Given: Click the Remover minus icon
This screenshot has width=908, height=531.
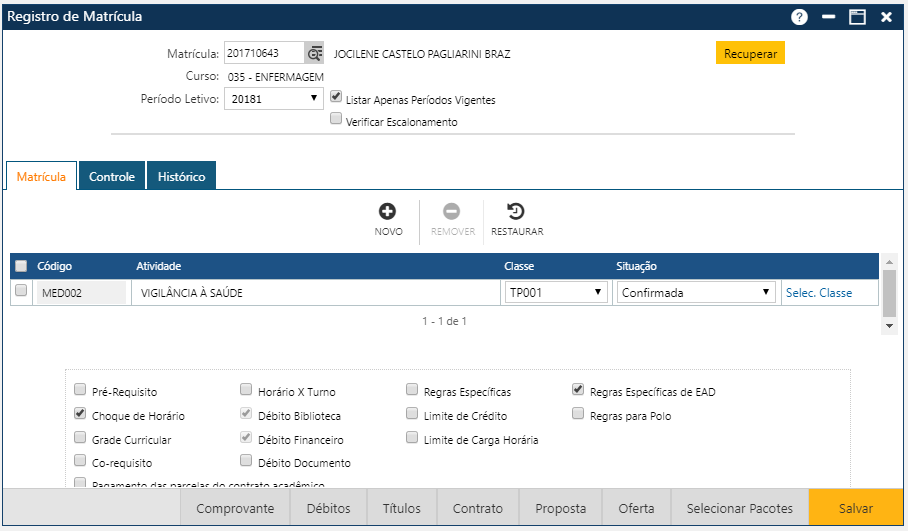Looking at the screenshot, I should point(452,212).
